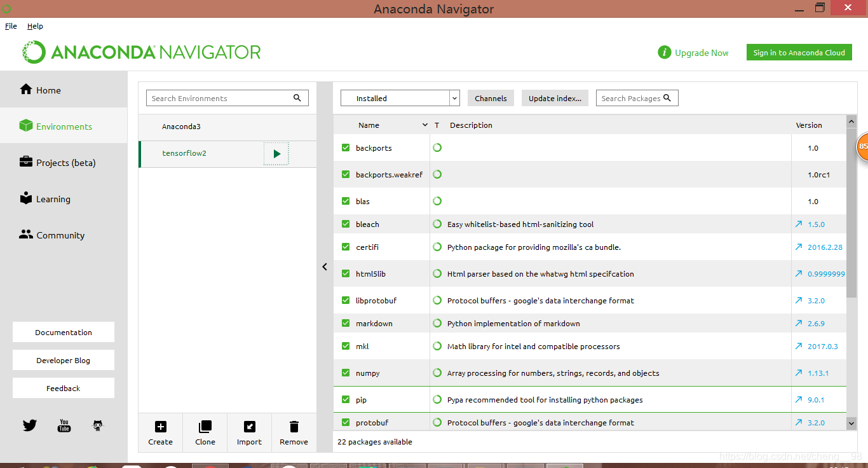Toggle the html5lib package checkbox
Image resolution: width=868 pixels, height=468 pixels.
pos(346,273)
